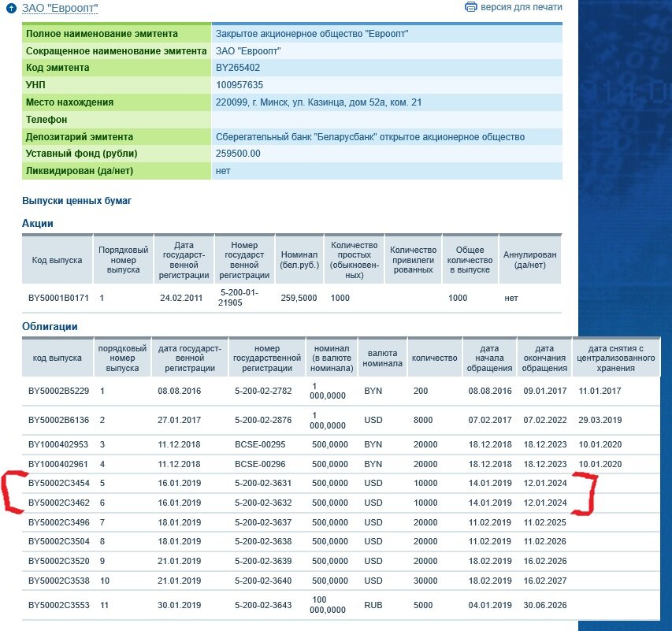Click the up-arrow icon beside ЗАО "Евроопт"
Viewport: 672px width, 631px height.
click(12, 8)
